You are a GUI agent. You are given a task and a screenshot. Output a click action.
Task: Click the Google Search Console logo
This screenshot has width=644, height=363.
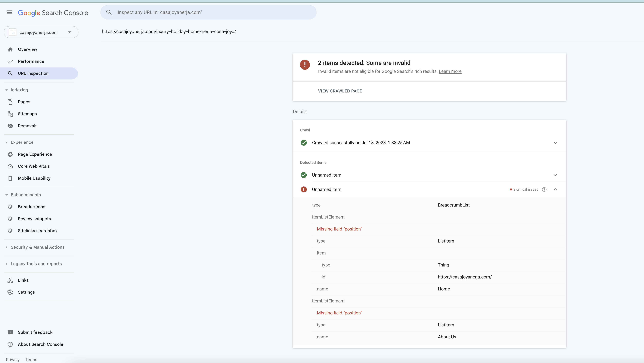[x=53, y=12]
